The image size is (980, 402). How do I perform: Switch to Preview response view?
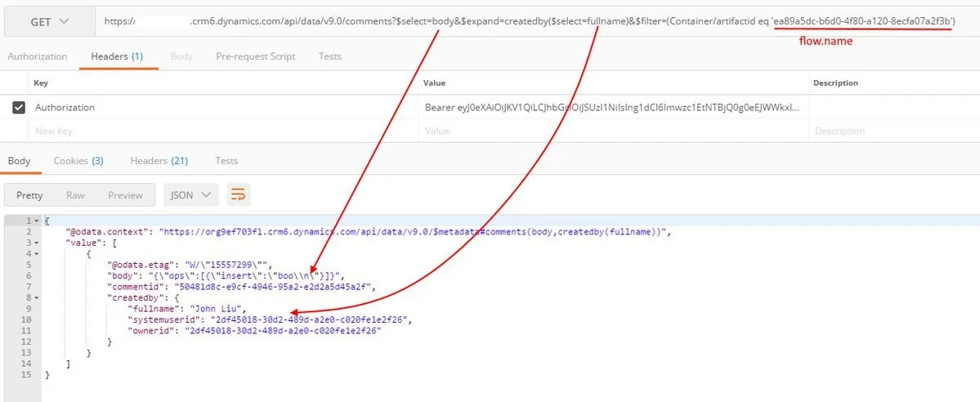(125, 195)
